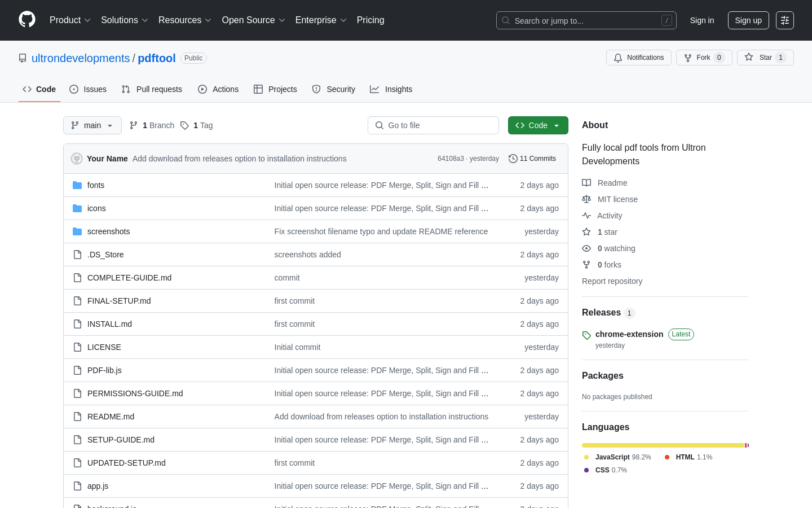The width and height of the screenshot is (812, 508).
Task: Open the GitHub homepage logo
Action: click(27, 20)
